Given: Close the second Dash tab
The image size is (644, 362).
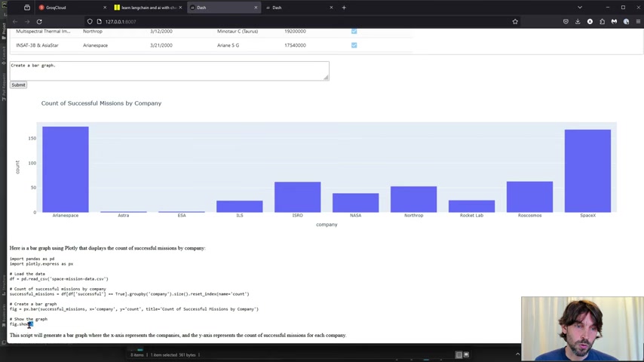Looking at the screenshot, I should point(332,8).
